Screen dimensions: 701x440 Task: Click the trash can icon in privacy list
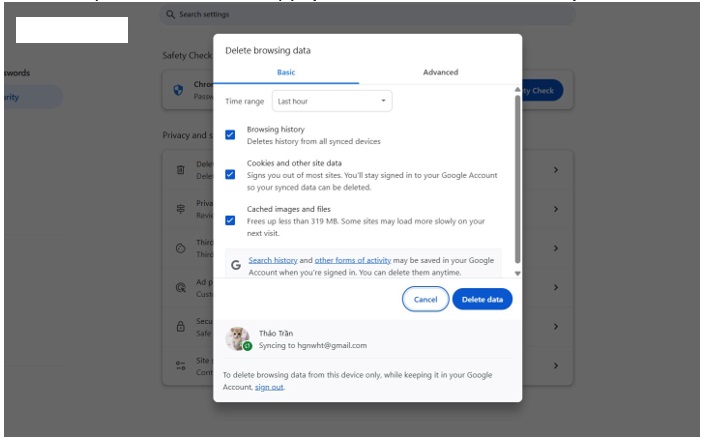pos(181,169)
